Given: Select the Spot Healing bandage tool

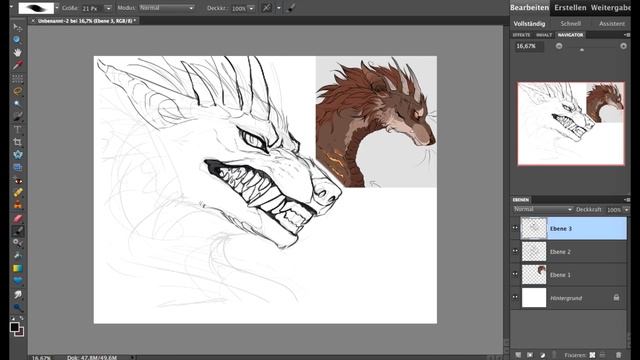Looking at the screenshot, I should coord(17,192).
